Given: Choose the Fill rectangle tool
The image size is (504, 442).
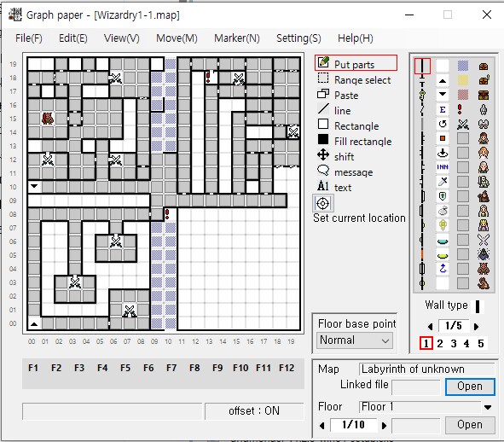Looking at the screenshot, I should (x=354, y=142).
